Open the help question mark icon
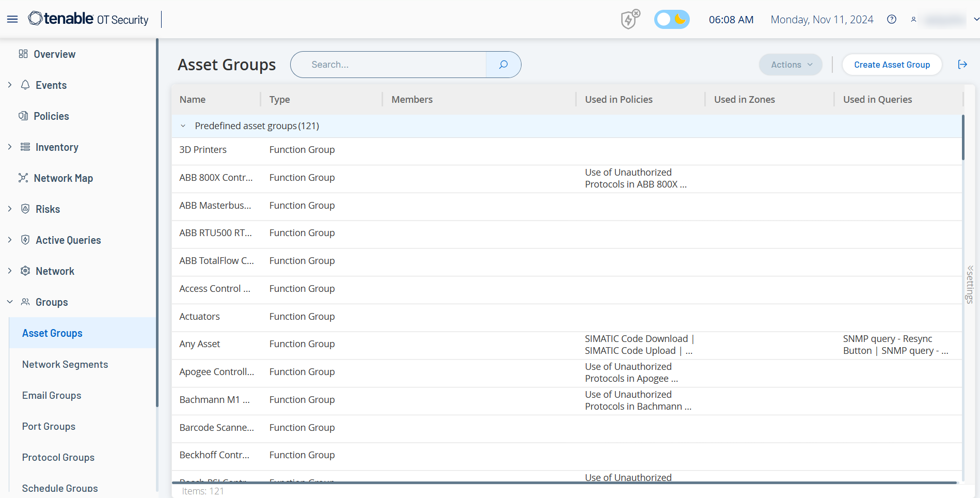 [891, 20]
